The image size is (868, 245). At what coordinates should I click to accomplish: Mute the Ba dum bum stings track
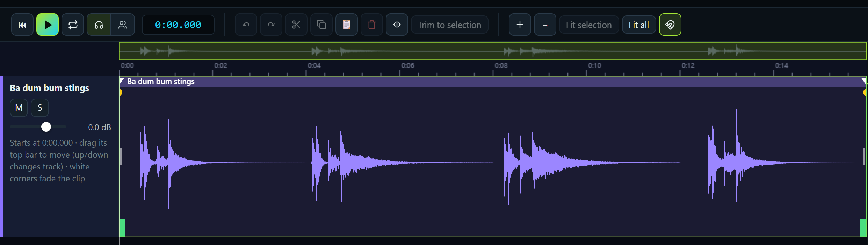[x=19, y=107]
